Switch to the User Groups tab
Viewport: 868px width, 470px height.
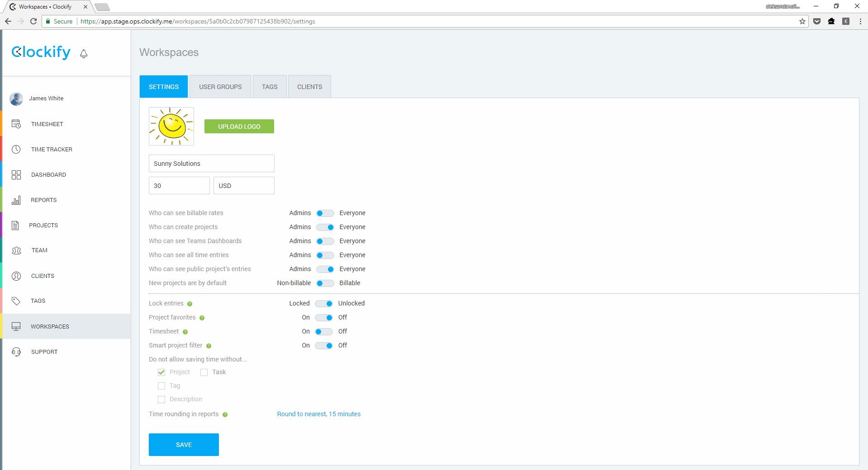pyautogui.click(x=220, y=87)
